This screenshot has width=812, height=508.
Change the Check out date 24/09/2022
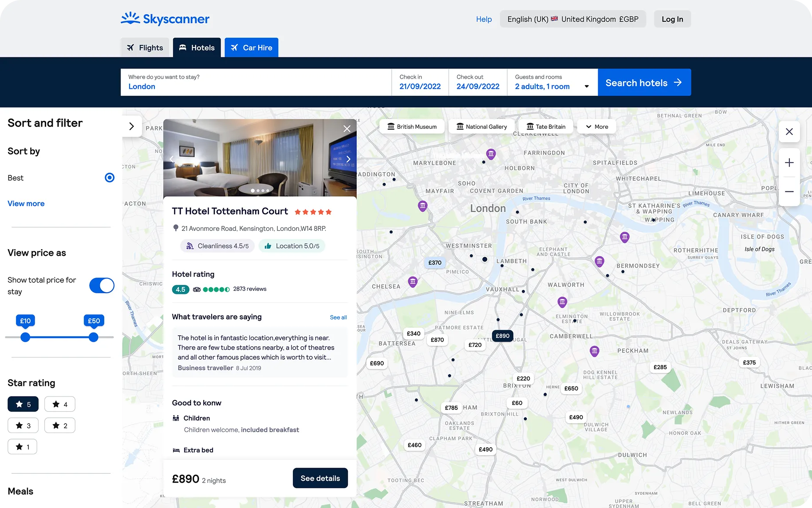[x=478, y=82]
